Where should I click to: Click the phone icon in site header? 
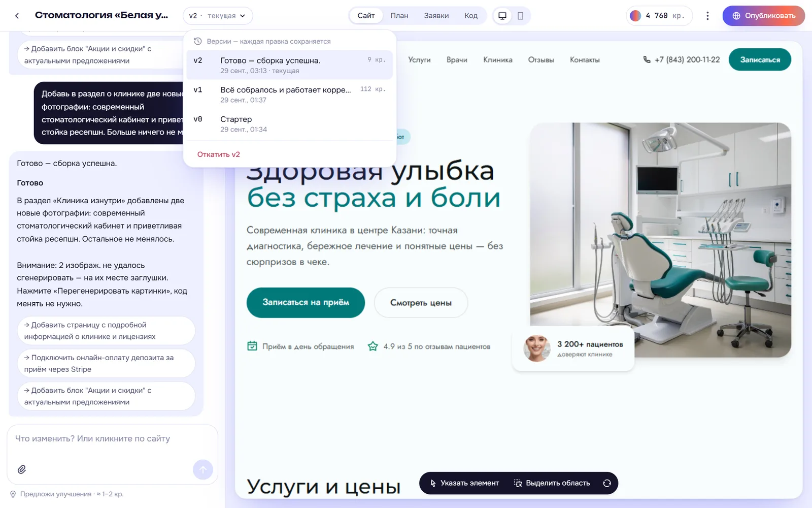pos(647,59)
